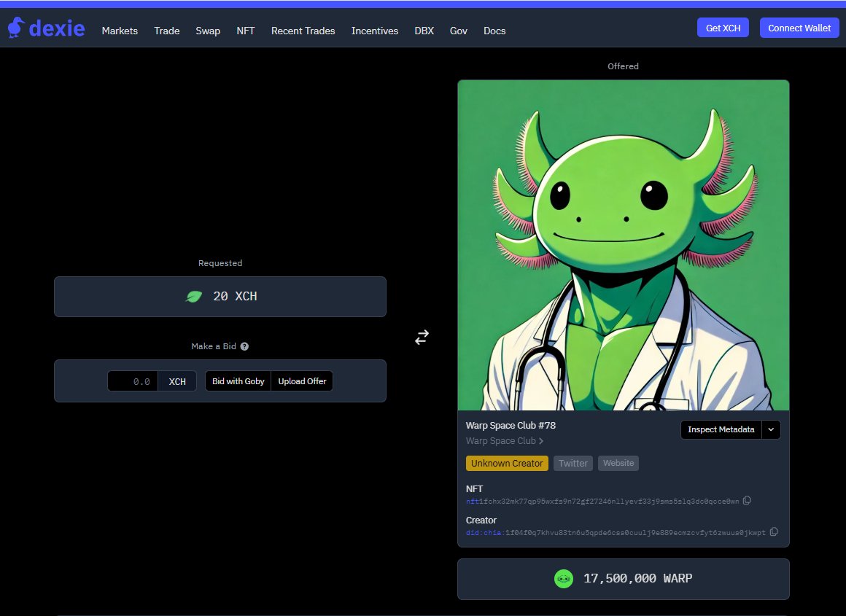Click the dexie wordmark text
Image resolution: width=846 pixels, height=616 pixels.
coord(57,28)
